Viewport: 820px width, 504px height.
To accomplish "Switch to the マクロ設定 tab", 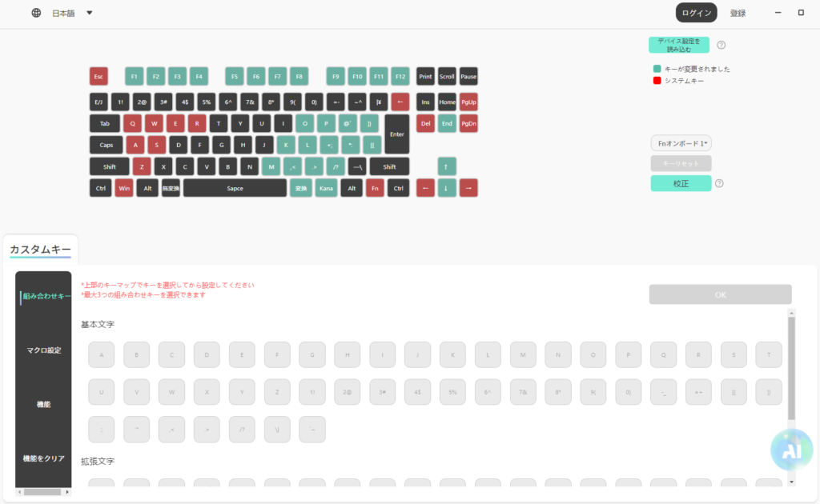I will tap(43, 350).
